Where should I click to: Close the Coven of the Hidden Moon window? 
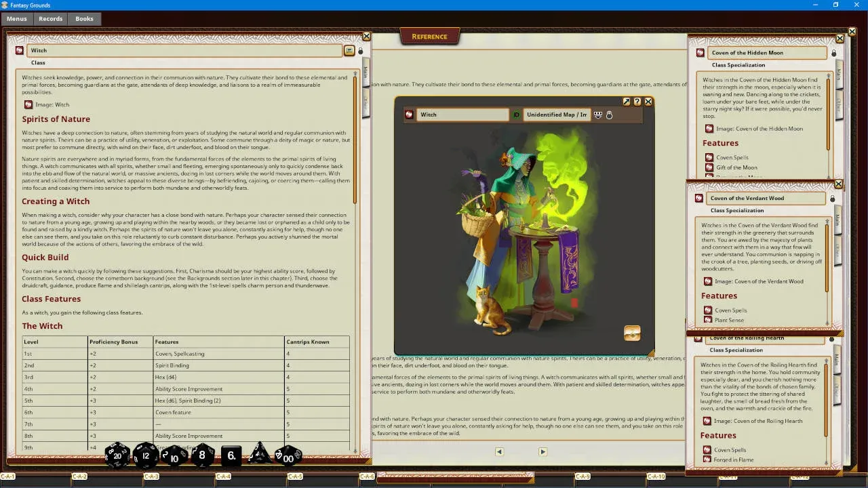[x=840, y=39]
